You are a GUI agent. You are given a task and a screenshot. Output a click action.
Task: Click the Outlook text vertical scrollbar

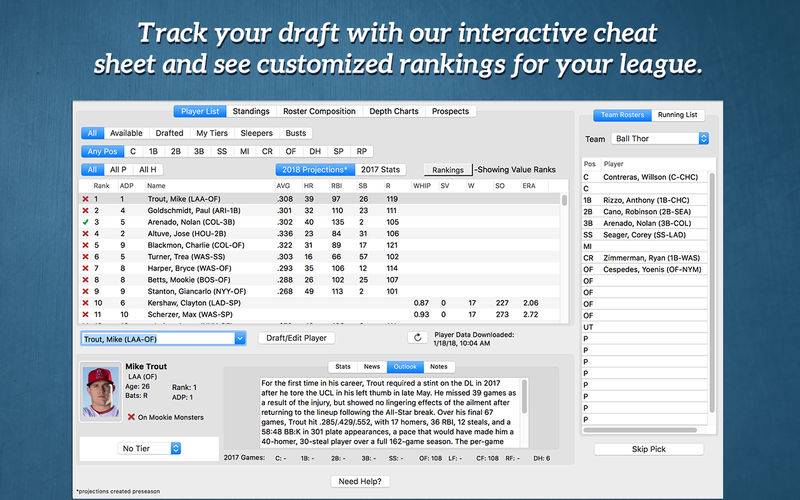click(524, 396)
